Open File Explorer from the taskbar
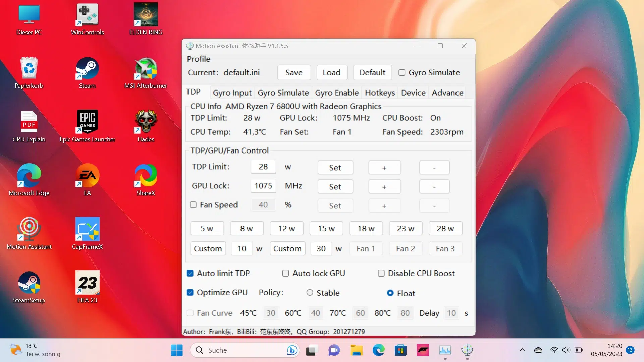Image resolution: width=644 pixels, height=362 pixels. [356, 350]
